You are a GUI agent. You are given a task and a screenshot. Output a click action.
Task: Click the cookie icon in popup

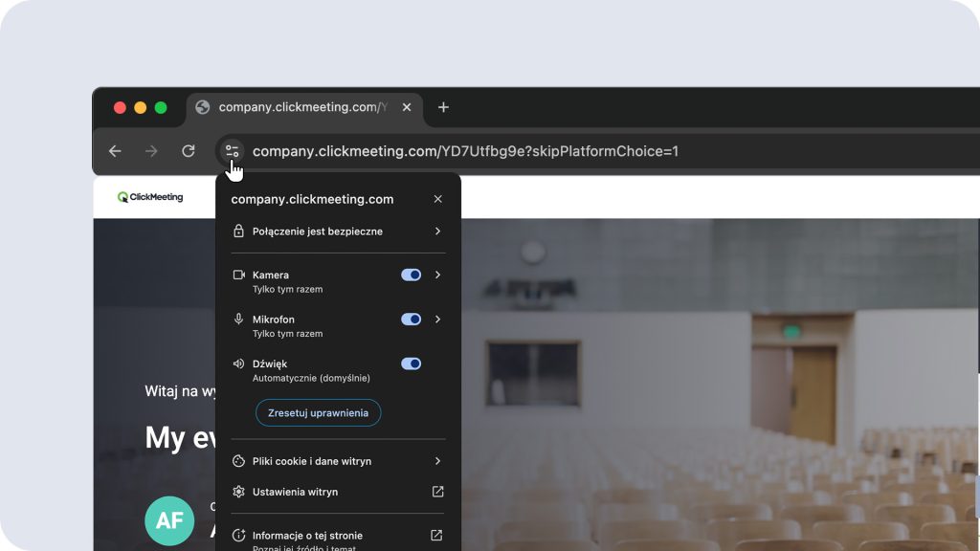(x=238, y=461)
